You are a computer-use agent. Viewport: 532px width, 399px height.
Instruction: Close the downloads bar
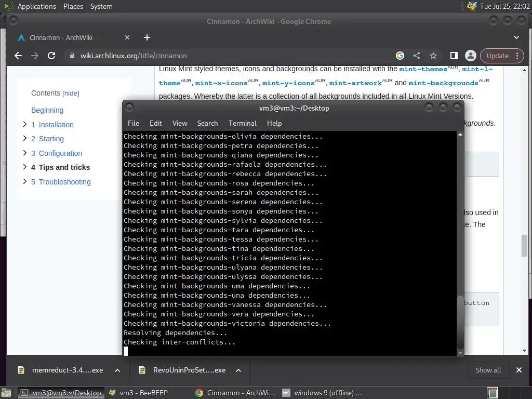point(519,370)
